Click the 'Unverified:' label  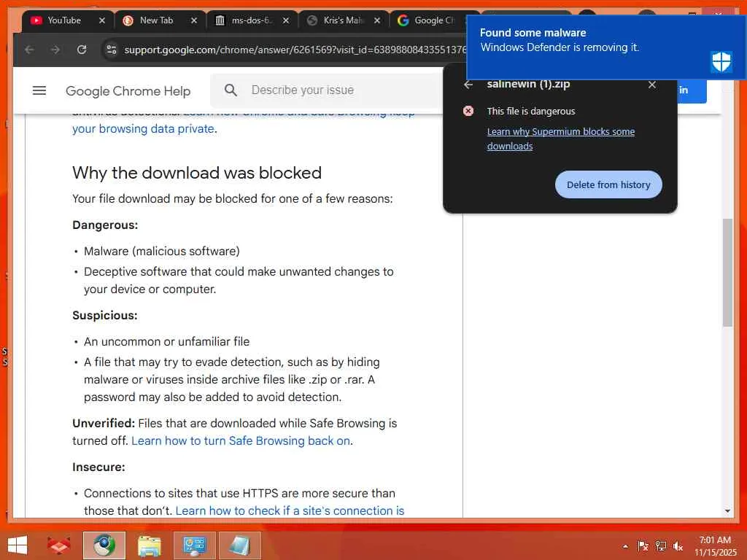(x=104, y=424)
